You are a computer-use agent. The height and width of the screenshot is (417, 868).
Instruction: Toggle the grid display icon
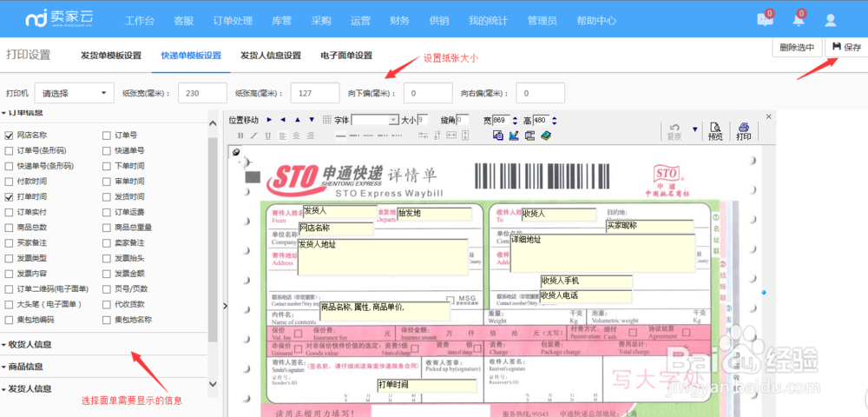coord(326,120)
